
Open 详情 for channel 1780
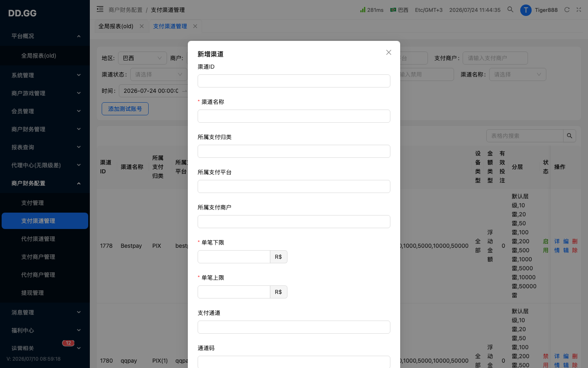click(557, 361)
